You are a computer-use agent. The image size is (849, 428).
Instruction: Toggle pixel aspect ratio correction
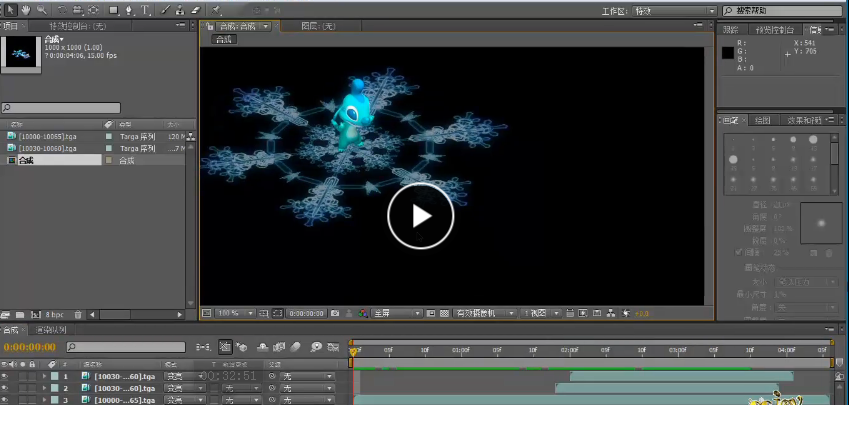570,313
